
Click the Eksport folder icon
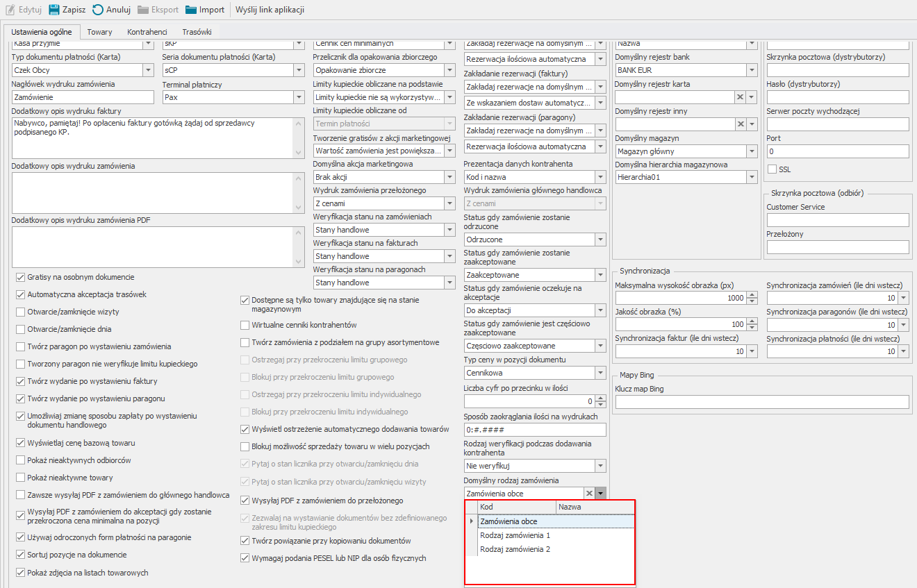pos(143,10)
